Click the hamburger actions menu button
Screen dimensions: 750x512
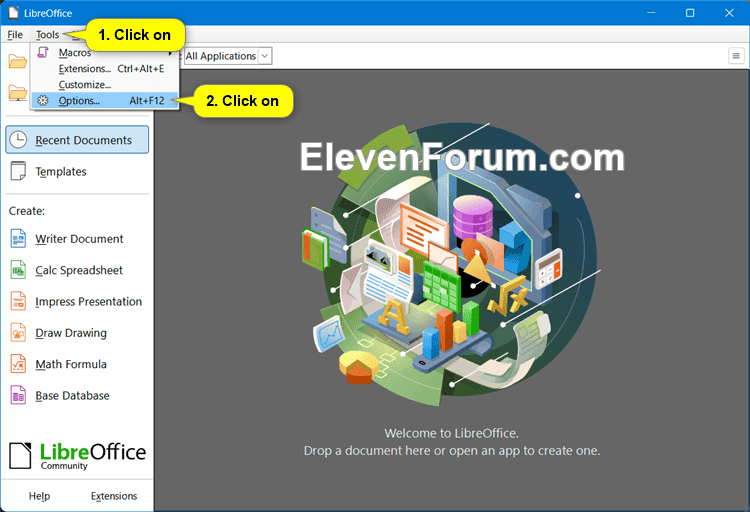[736, 56]
